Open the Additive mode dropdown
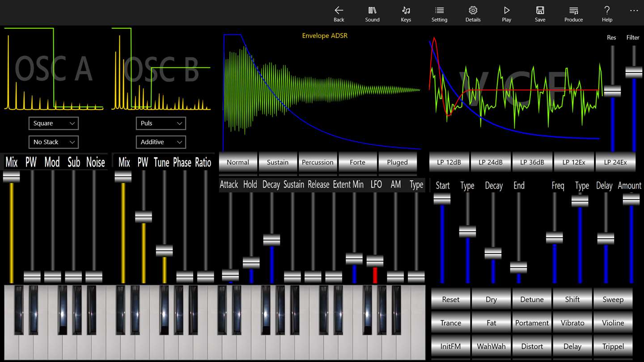The image size is (644, 362). (161, 142)
